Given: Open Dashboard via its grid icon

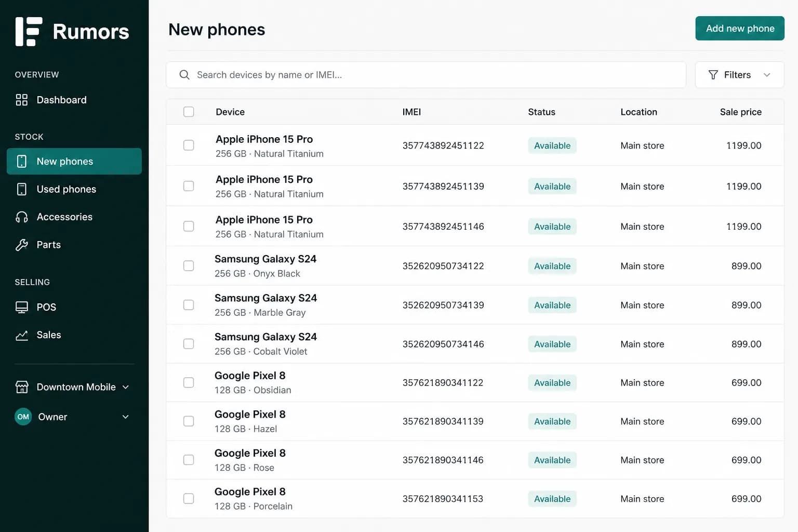Looking at the screenshot, I should 22,100.
